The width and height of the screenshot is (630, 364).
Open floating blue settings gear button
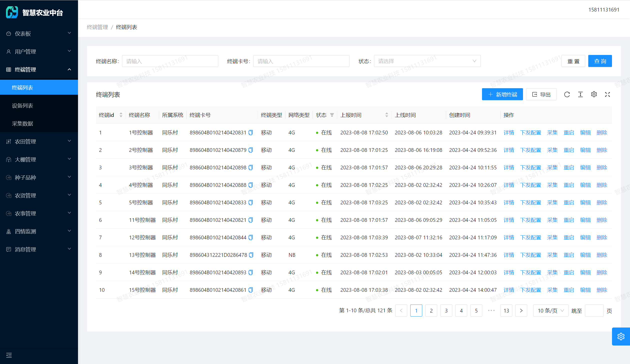[621, 337]
